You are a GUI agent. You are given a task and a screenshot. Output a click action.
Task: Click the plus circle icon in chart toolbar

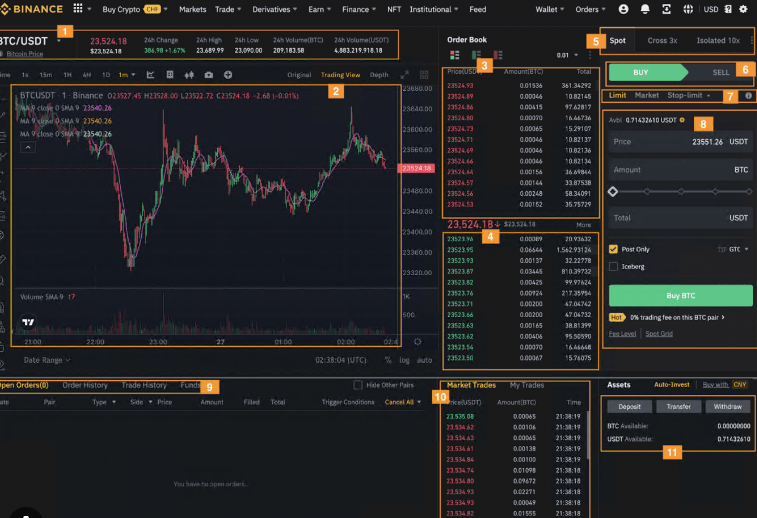click(228, 75)
